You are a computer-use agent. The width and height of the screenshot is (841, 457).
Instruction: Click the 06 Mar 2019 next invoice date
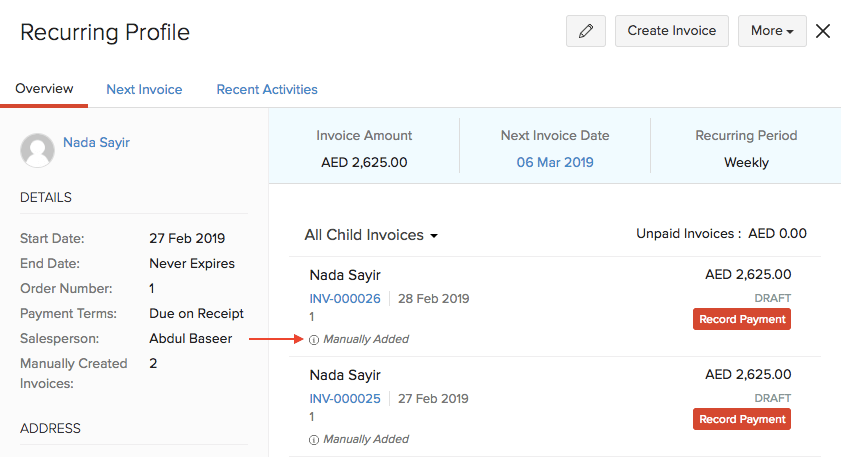(555, 162)
